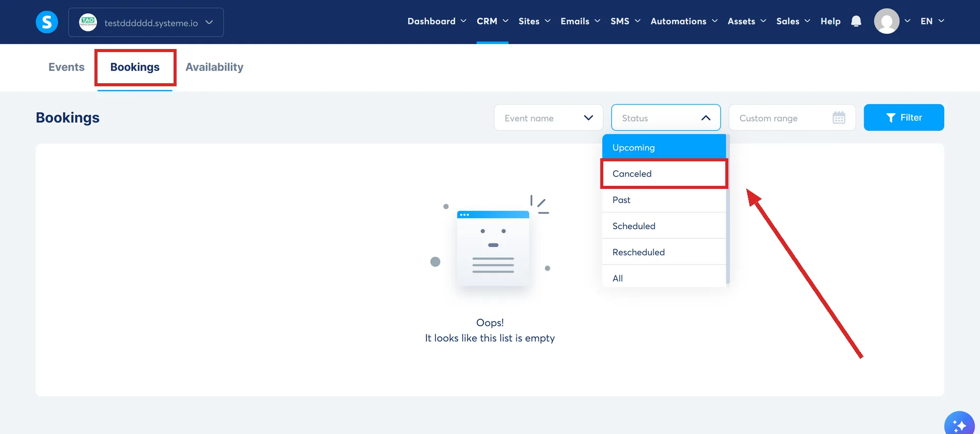
Task: Expand the testdddddd.systeme.io workspace switcher
Action: click(146, 22)
